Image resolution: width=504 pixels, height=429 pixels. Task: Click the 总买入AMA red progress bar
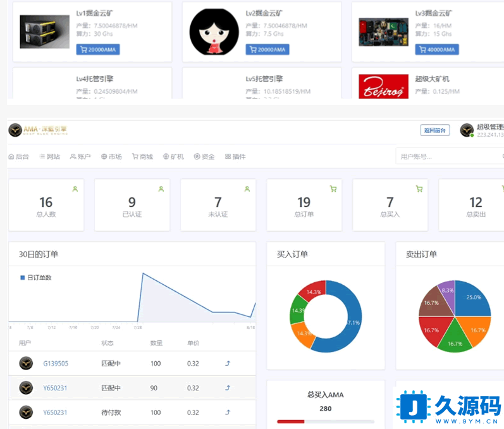291,421
